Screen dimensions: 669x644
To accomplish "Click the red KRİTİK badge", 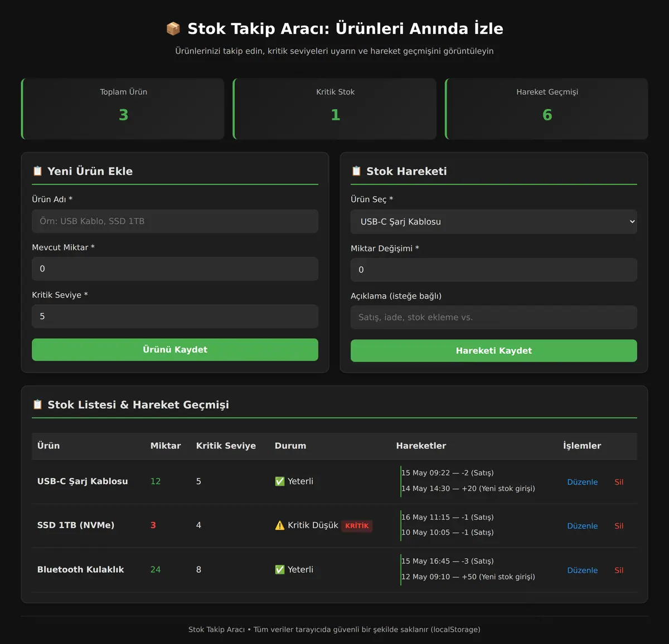I will [x=357, y=526].
